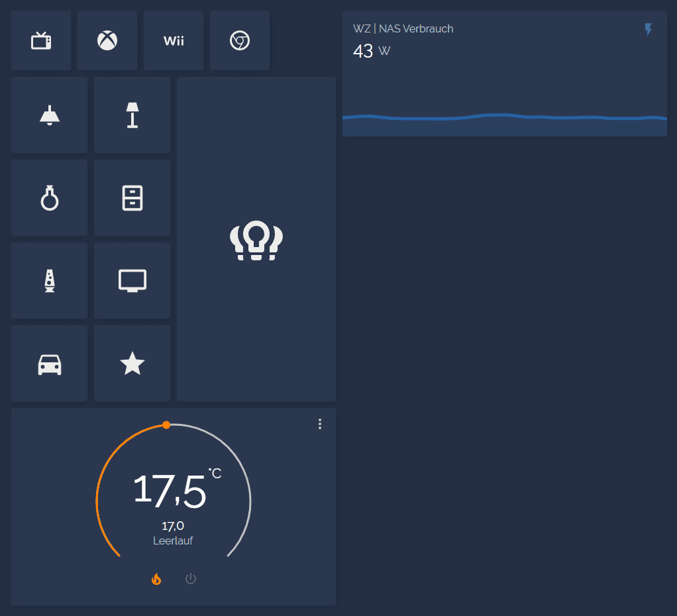The image size is (677, 616).
Task: Click the 43 W power value
Action: coord(372,51)
